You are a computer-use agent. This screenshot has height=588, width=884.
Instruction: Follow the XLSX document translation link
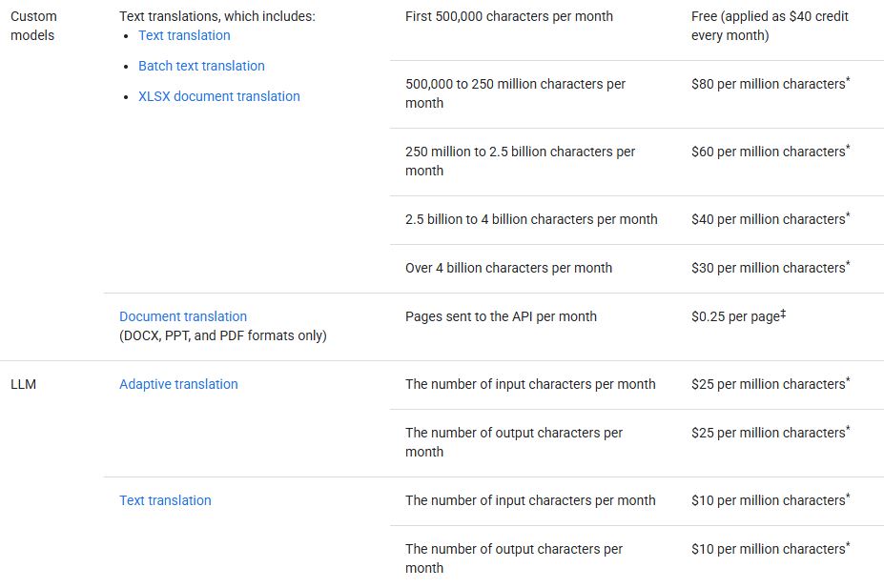(218, 96)
